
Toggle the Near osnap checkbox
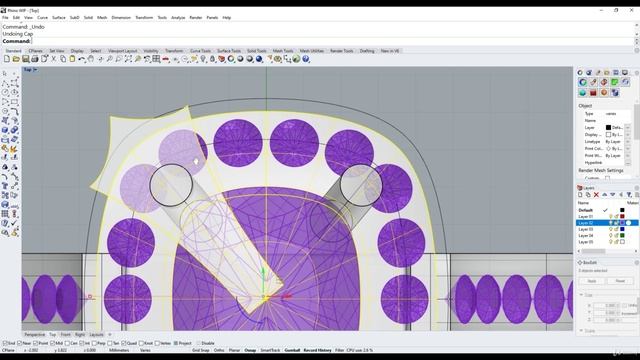pyautogui.click(x=20, y=343)
